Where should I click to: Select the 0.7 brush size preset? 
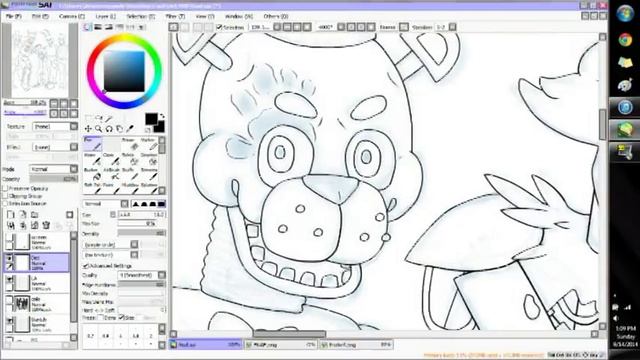pos(90,336)
